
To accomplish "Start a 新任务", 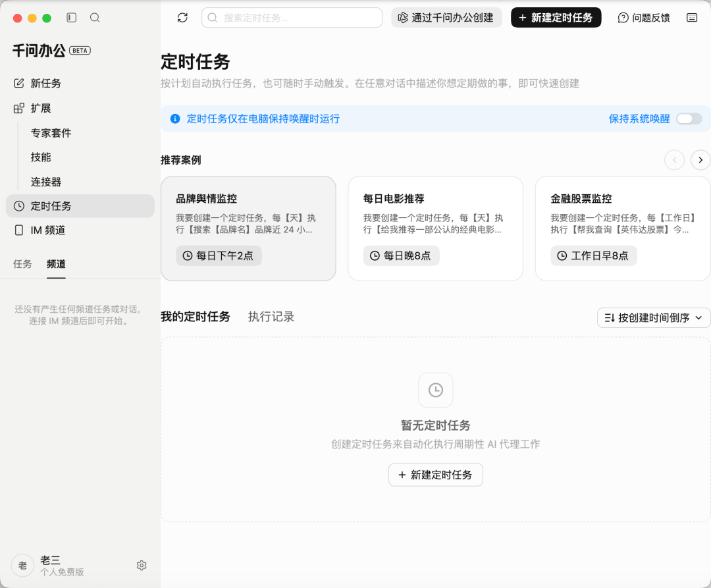I will [80, 84].
